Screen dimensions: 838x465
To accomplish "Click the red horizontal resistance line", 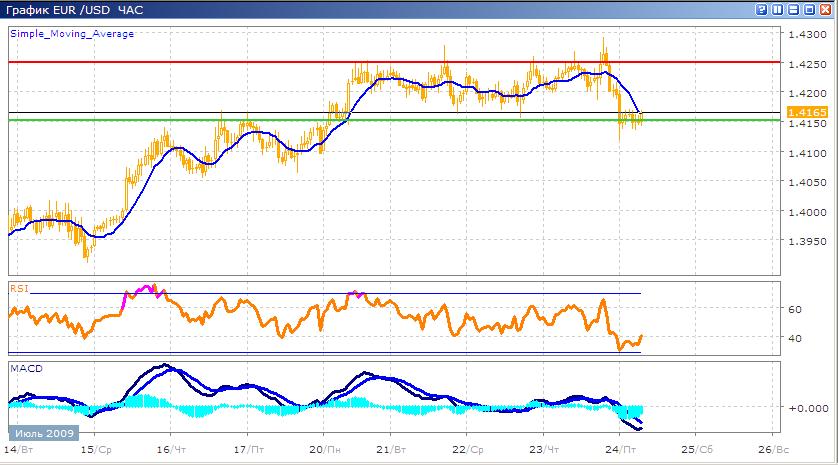I will coord(300,62).
